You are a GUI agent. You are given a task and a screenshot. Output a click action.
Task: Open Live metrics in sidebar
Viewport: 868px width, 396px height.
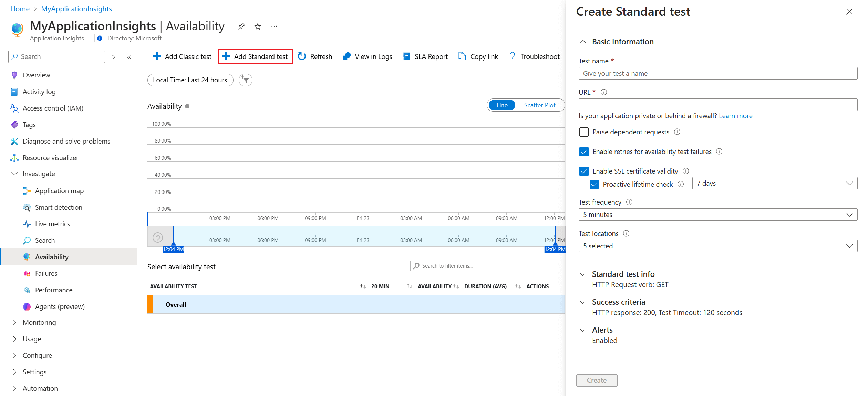52,224
